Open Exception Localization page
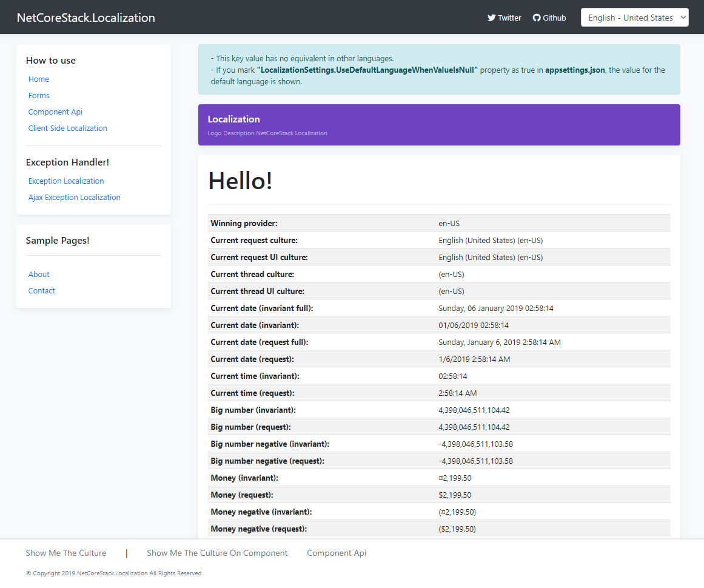Screen dimensions: 704x588 (66, 181)
